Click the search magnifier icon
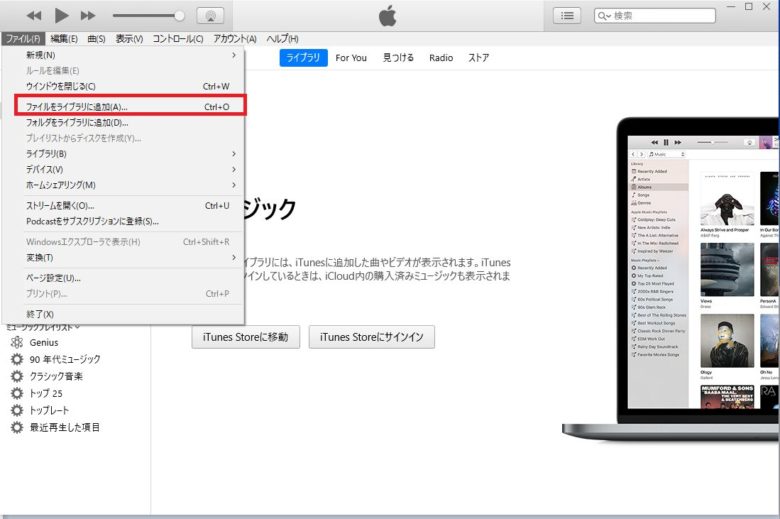The image size is (780, 519). pyautogui.click(x=604, y=16)
